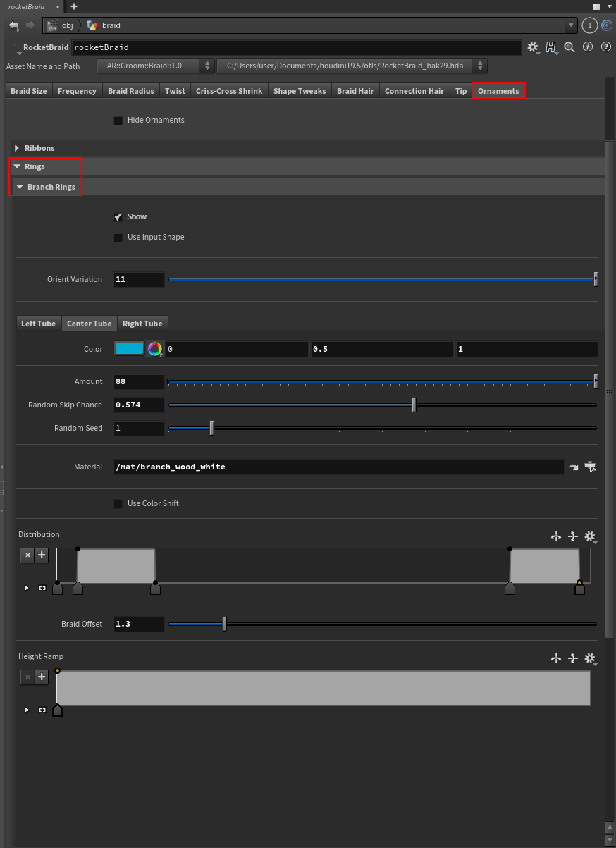Click the Distribution ramp fit-to-view icon
This screenshot has height=848, width=616.
42,588
